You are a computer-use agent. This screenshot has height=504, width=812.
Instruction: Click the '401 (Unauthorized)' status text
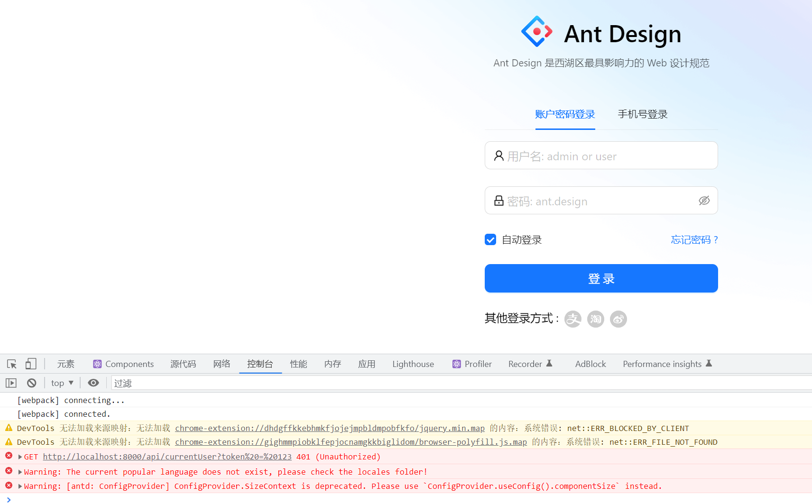(338, 457)
